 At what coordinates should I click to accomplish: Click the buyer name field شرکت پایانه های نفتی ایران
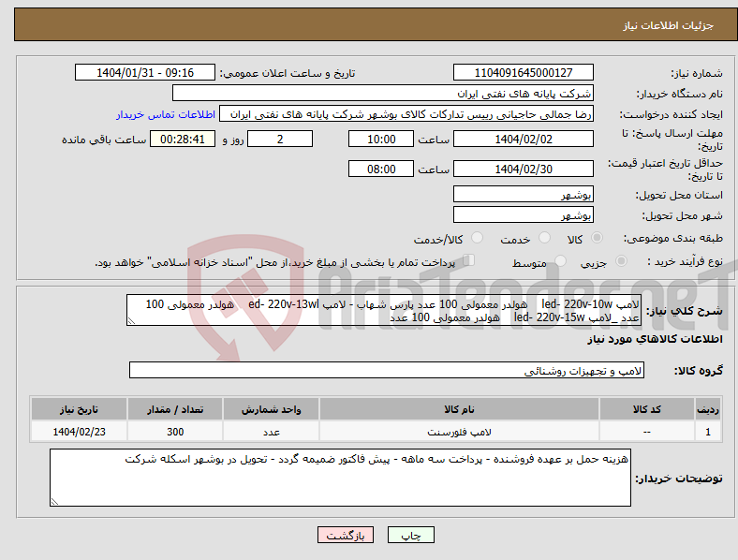383,93
